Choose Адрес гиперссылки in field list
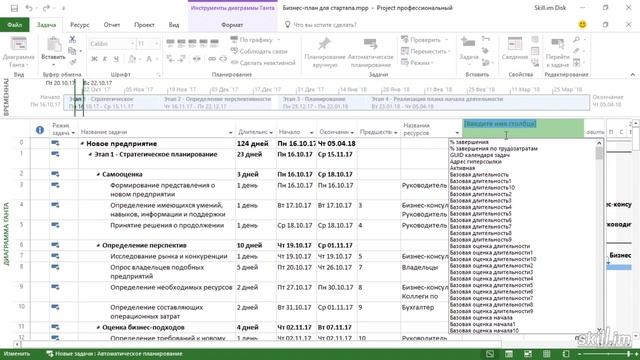The height and width of the screenshot is (360, 640). tap(476, 162)
